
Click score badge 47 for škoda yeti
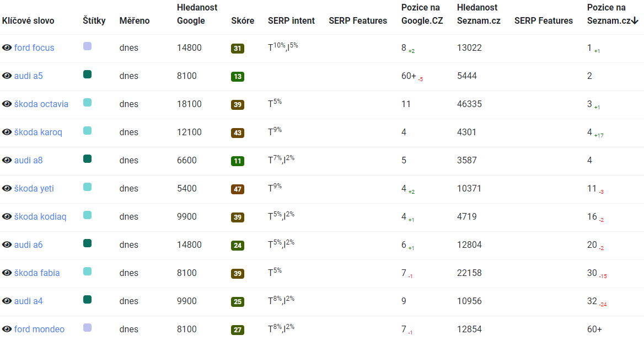coord(238,189)
